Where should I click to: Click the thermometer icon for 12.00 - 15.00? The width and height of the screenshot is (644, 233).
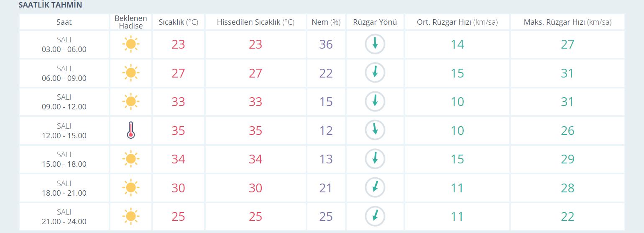pyautogui.click(x=131, y=130)
